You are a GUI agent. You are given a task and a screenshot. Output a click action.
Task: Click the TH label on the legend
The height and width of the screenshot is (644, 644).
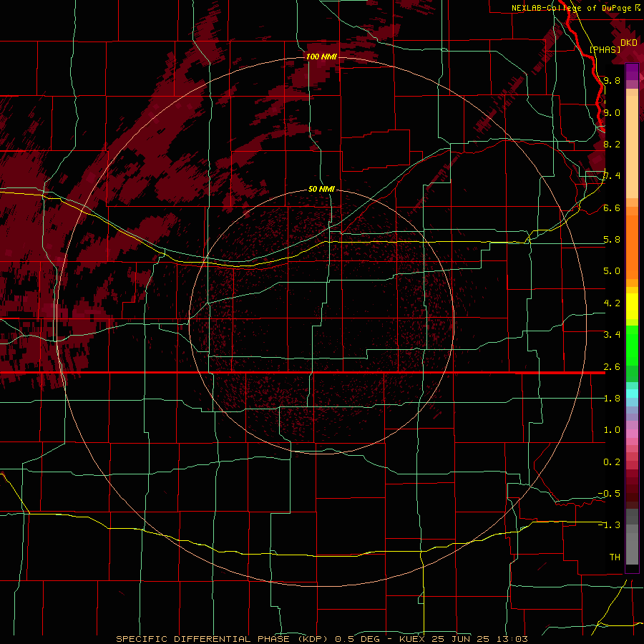[615, 557]
